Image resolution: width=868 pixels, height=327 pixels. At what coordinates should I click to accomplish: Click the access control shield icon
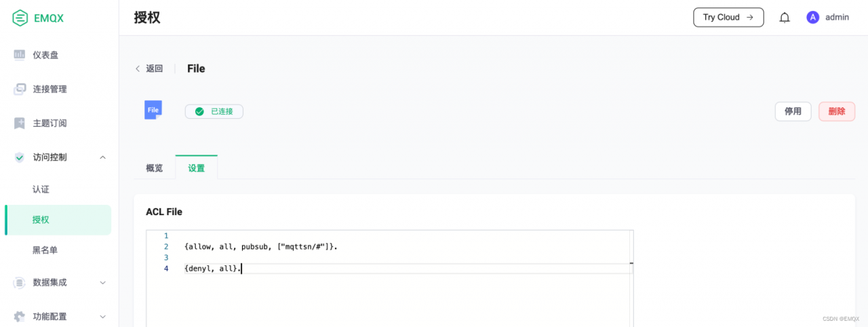(20, 157)
